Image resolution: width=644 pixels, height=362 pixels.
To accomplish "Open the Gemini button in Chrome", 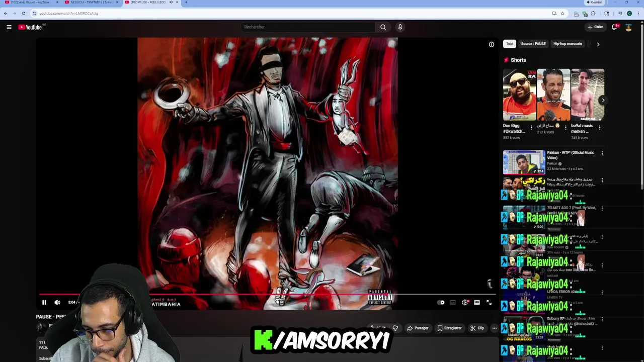I will [x=594, y=3].
